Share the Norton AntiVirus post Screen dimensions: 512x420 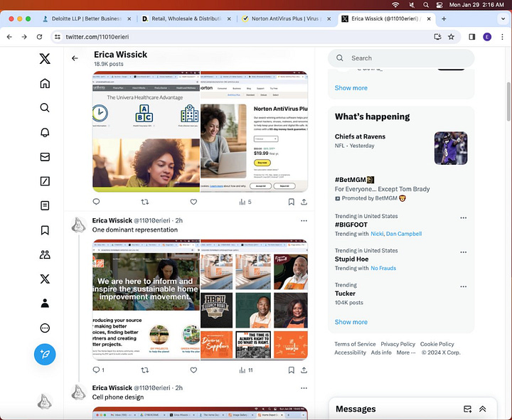(x=304, y=202)
